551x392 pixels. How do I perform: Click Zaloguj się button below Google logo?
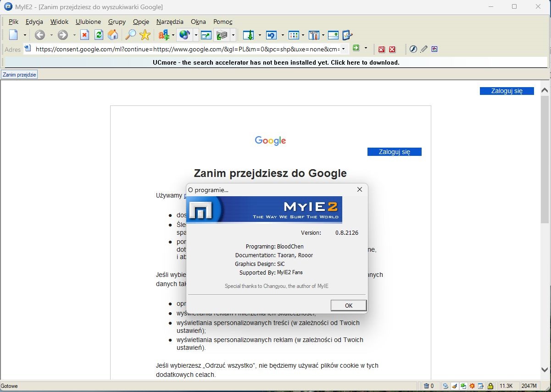tap(395, 152)
